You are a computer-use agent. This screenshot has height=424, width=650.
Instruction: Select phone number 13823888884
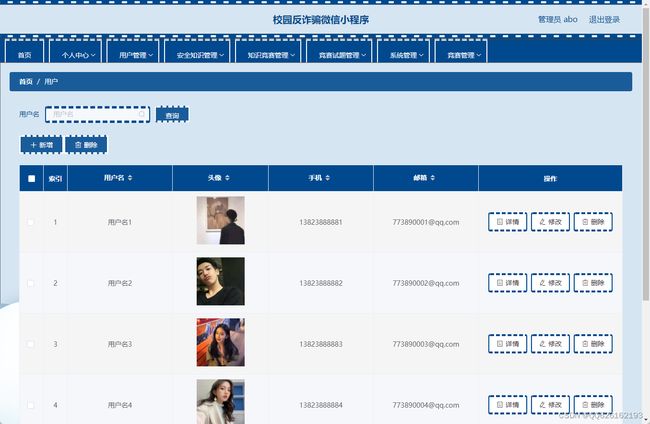tap(321, 405)
